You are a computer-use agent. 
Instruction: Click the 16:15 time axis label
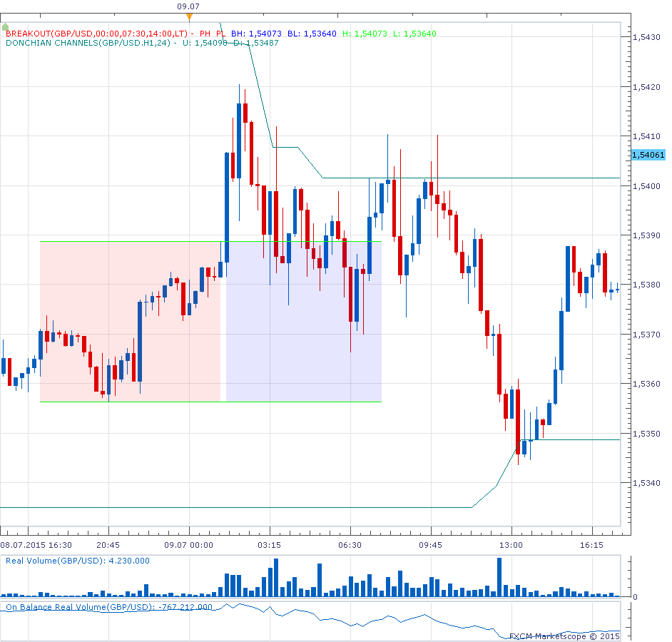pos(592,545)
